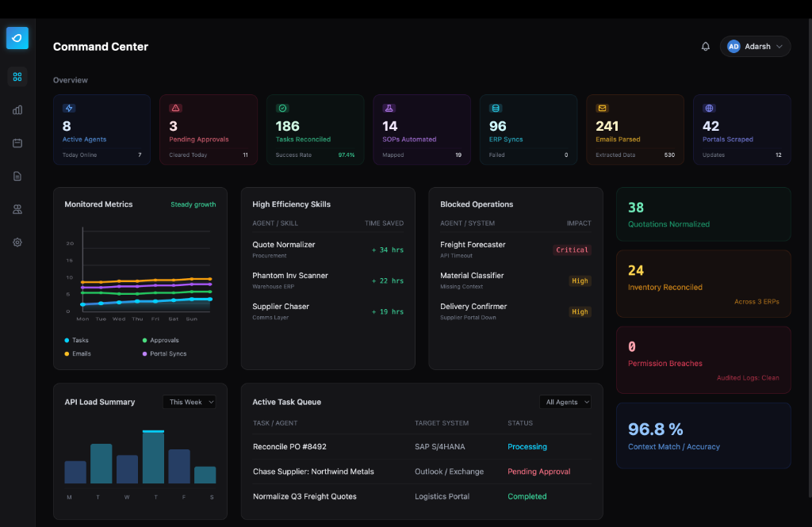Click the flask icon on SOPs Automated card
The width and height of the screenshot is (812, 527).
(389, 109)
